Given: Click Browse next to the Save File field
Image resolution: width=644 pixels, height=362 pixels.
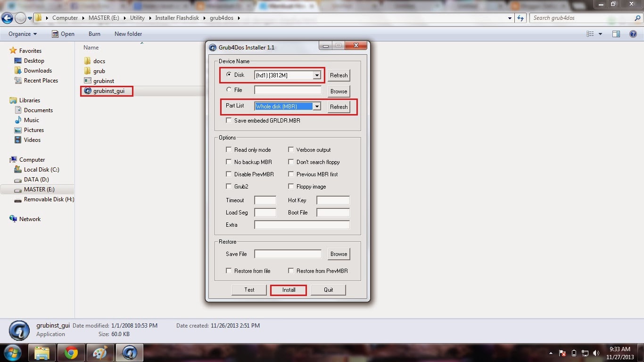Looking at the screenshot, I should tap(339, 254).
